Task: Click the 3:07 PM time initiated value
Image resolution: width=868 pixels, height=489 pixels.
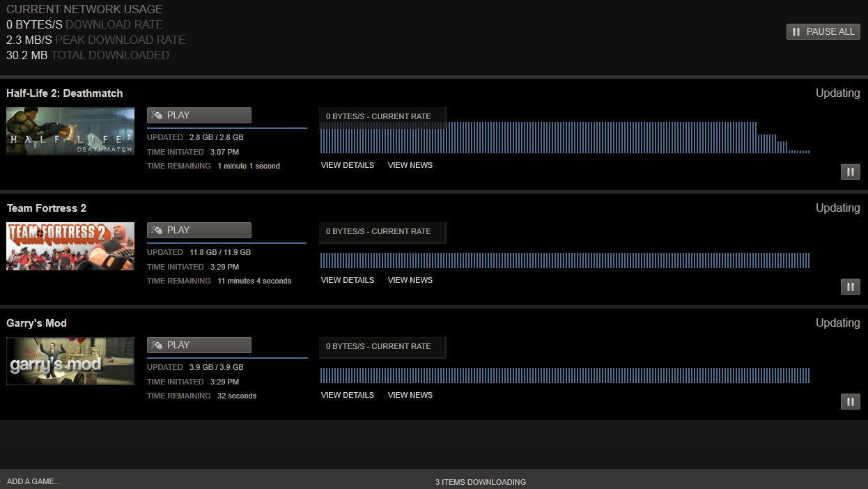Action: [224, 152]
